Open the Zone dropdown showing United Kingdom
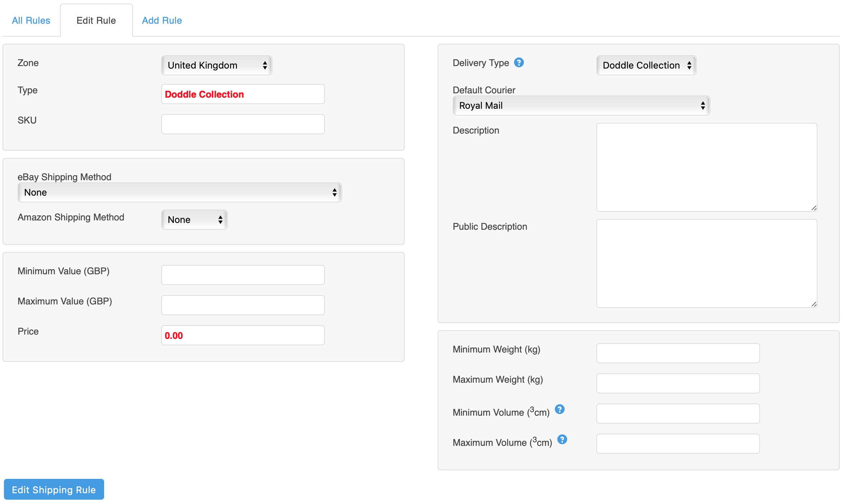The image size is (843, 504). [x=216, y=65]
